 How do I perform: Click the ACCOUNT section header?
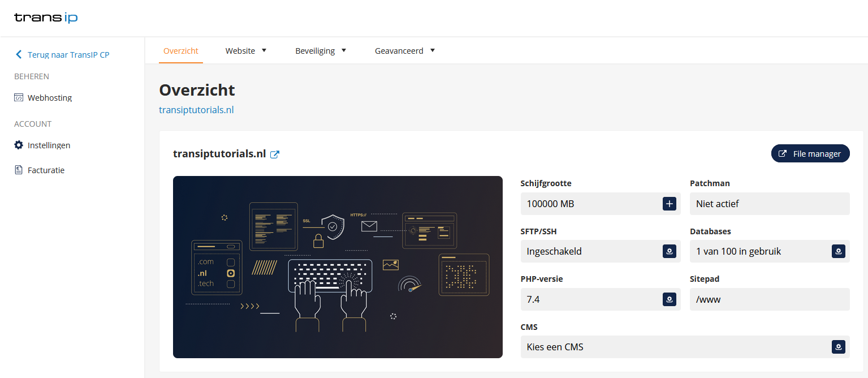(33, 124)
